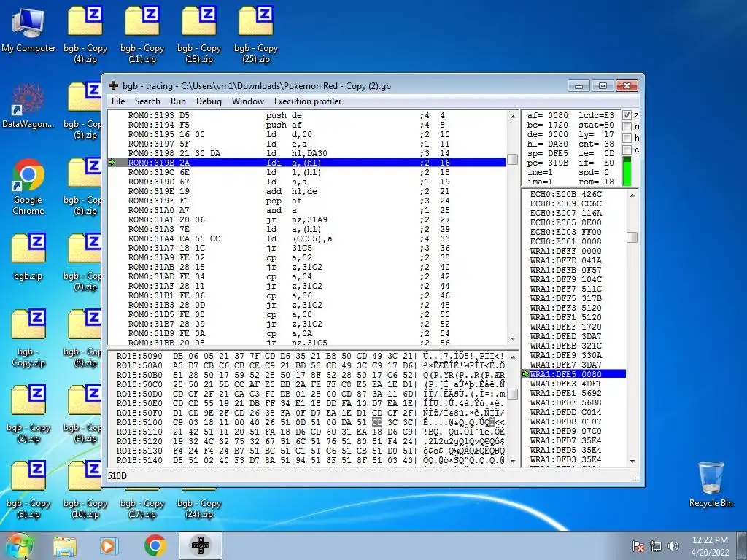Select disassembly line ROM0:31A4 ld (CC55),a
Viewport: 747px width, 560px height.
[307, 238]
